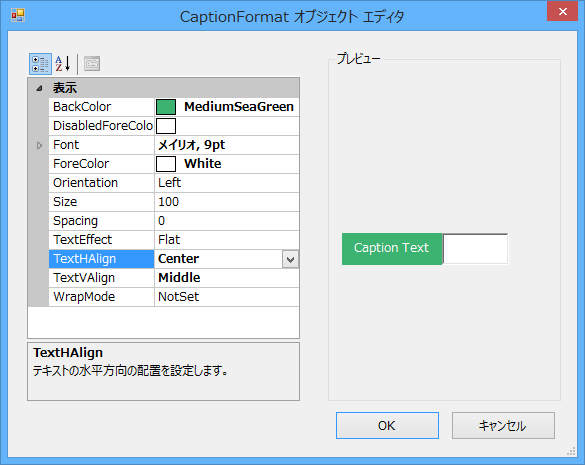Viewport: 585px width, 465px height.
Task: Open the Property Pages toolbar icon
Action: [92, 64]
